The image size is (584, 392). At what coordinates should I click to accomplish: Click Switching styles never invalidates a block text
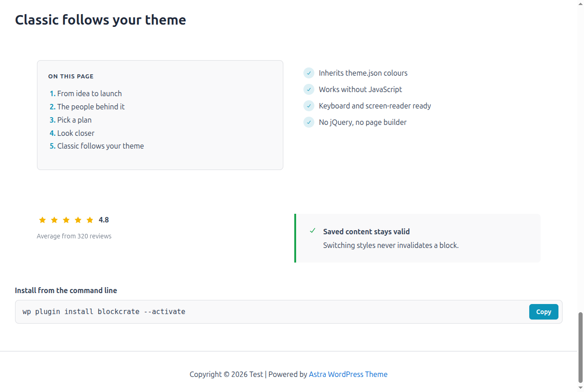tap(391, 245)
